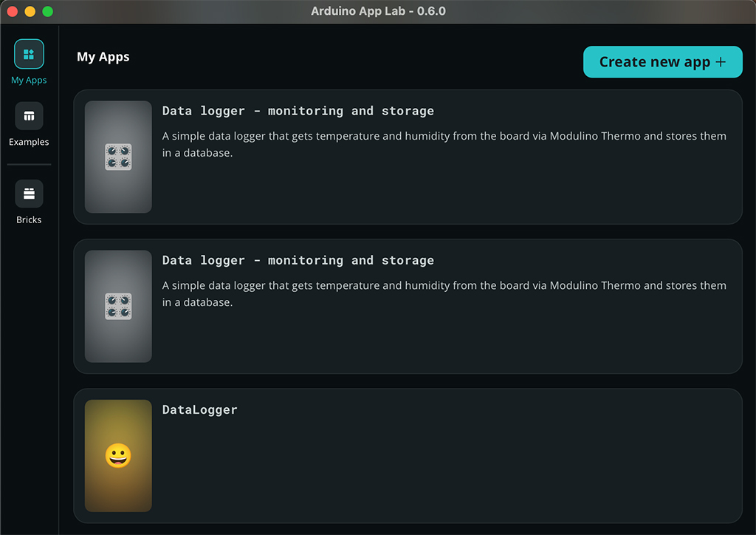Open the Examples sidebar icon
The height and width of the screenshot is (535, 756).
(29, 116)
